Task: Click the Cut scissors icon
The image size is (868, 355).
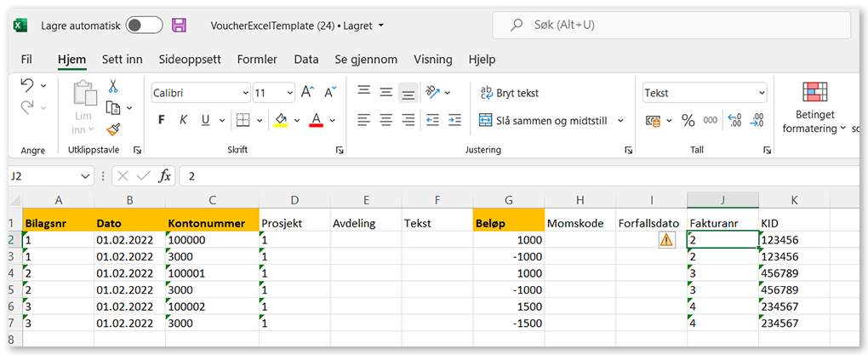Action: pos(112,86)
